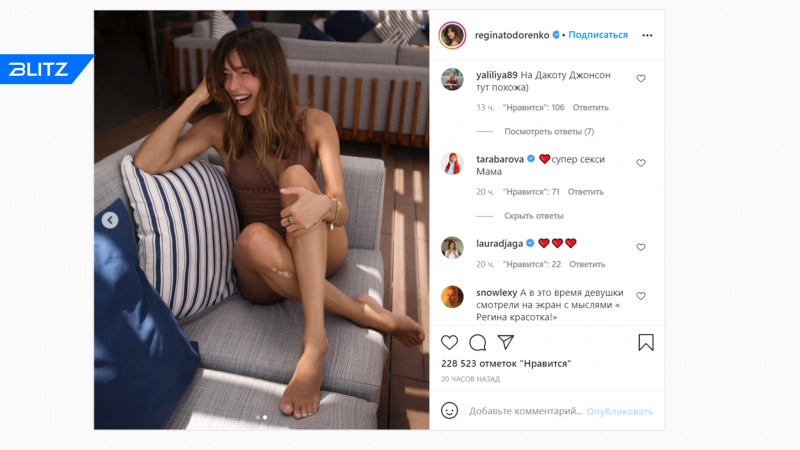Screen dimensions: 800x450
Task: Open tarabarova's username link
Action: point(499,159)
